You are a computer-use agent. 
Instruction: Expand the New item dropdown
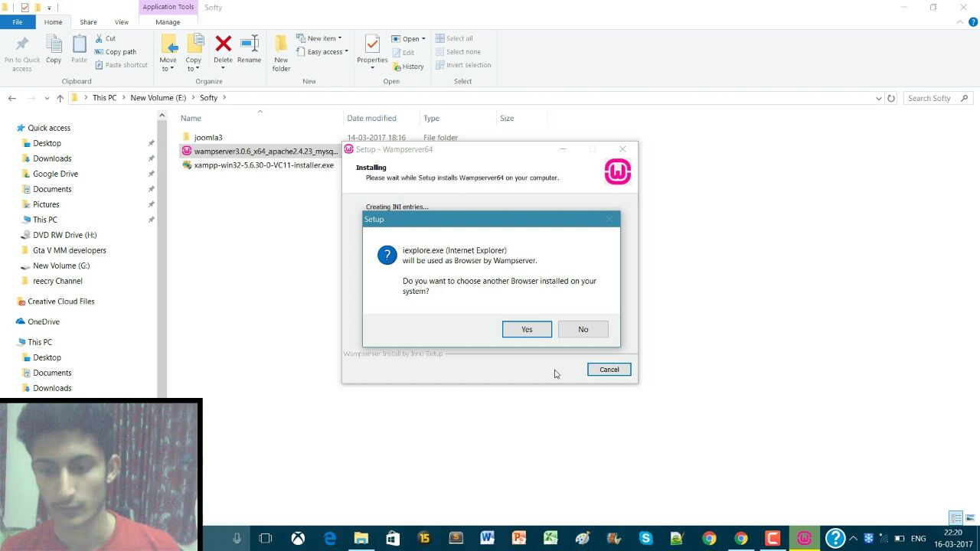[x=318, y=38]
